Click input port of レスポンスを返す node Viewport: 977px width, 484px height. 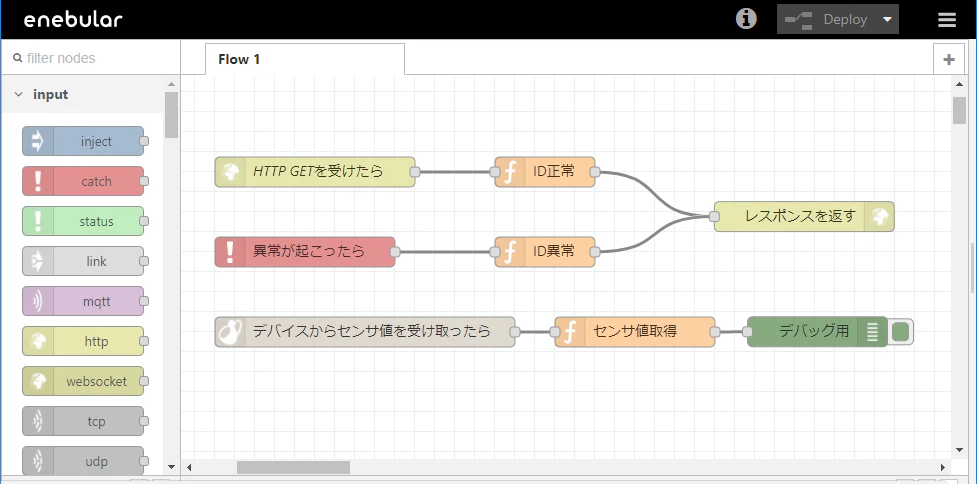pyautogui.click(x=714, y=217)
